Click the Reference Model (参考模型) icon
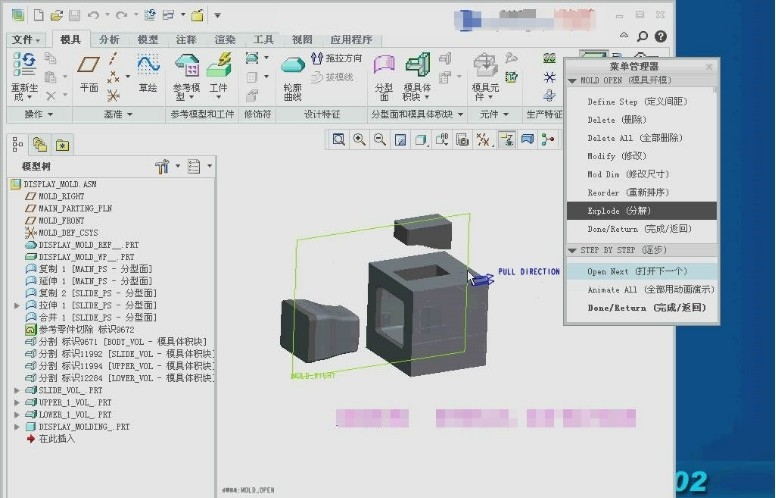Viewport: 776px width, 498px height. tap(187, 65)
